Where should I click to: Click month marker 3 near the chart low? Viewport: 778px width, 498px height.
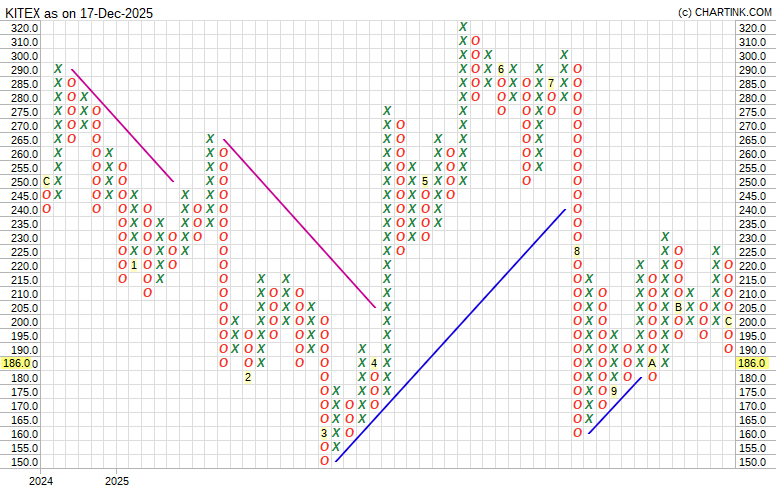pos(324,433)
